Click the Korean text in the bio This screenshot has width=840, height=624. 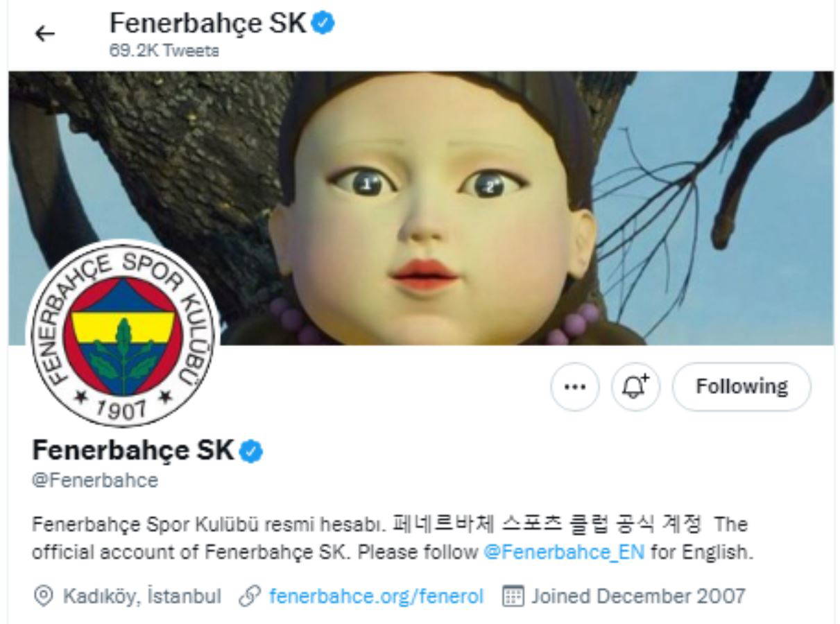click(x=546, y=524)
